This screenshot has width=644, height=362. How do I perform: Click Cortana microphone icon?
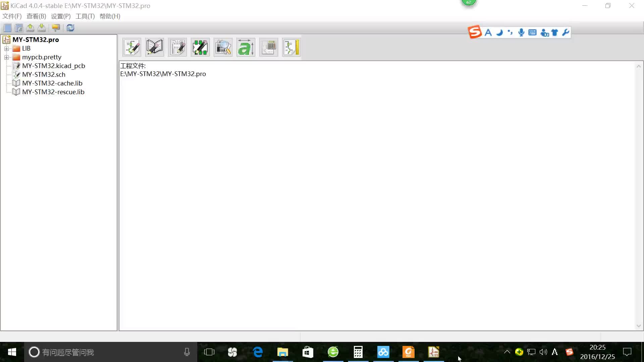(x=187, y=352)
